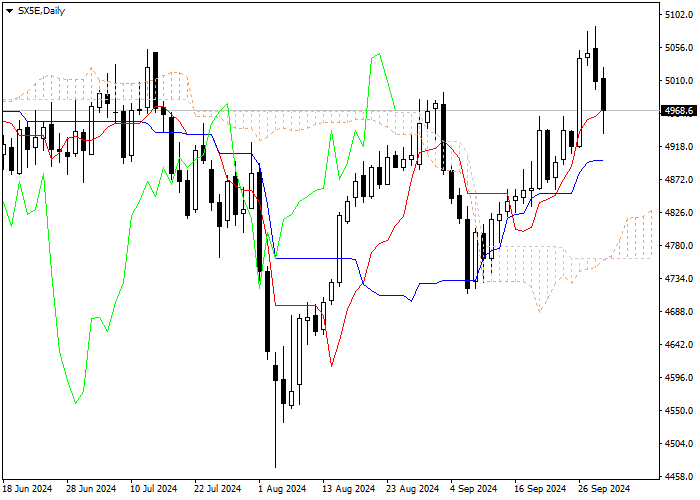Click the 4918.0 price axis label
This screenshot has width=700, height=500.
[679, 147]
